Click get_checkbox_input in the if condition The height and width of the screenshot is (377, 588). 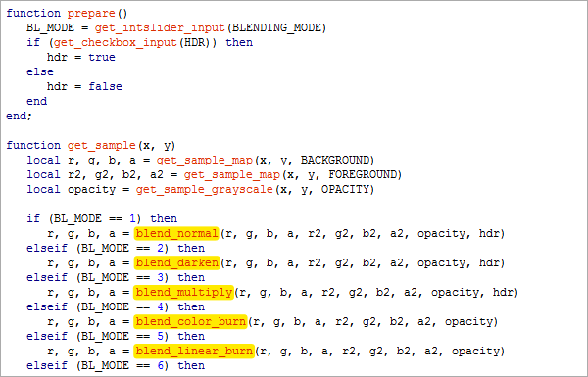click(115, 43)
